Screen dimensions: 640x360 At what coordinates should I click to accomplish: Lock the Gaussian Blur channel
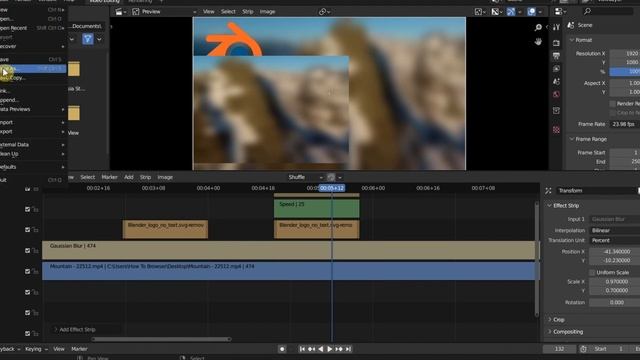click(x=36, y=251)
